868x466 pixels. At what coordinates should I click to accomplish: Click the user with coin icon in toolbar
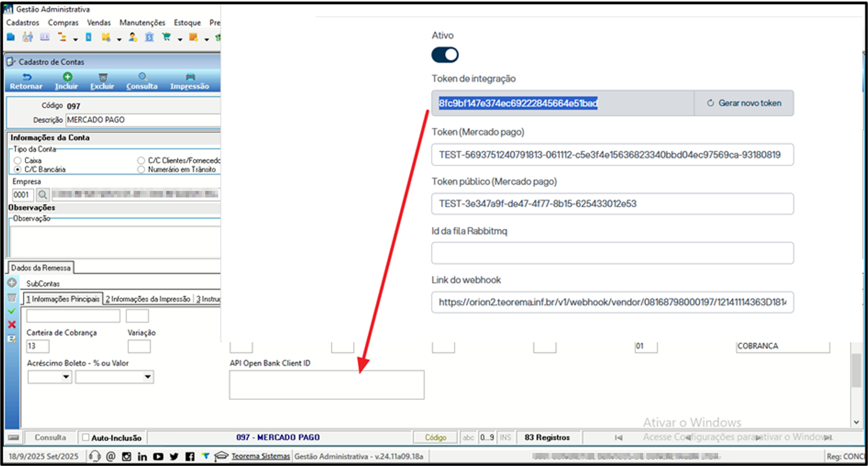(x=133, y=37)
